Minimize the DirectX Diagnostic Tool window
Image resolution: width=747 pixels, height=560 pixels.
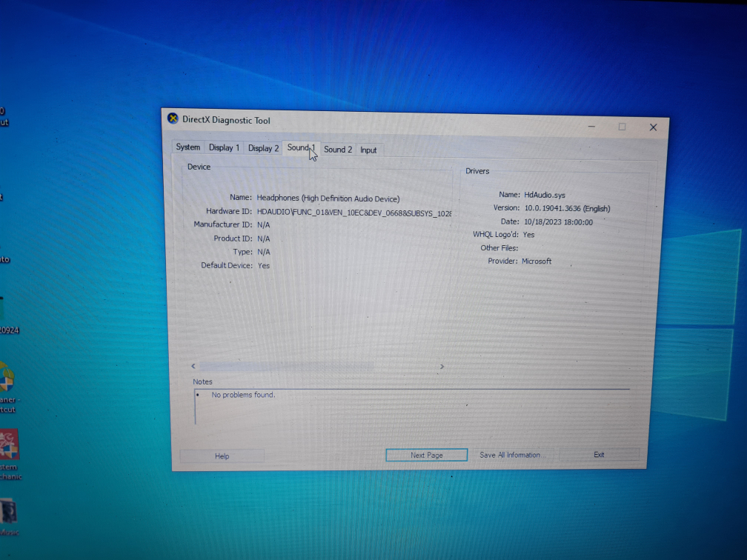pyautogui.click(x=591, y=127)
